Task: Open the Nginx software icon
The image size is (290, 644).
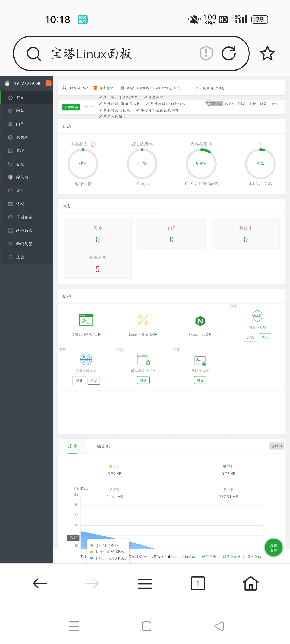Action: point(200,321)
